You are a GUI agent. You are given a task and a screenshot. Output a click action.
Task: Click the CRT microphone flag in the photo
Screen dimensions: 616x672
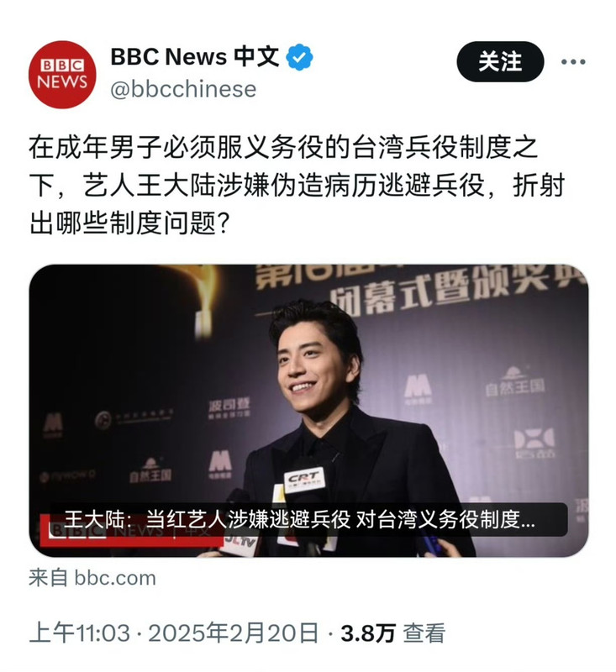coord(304,479)
